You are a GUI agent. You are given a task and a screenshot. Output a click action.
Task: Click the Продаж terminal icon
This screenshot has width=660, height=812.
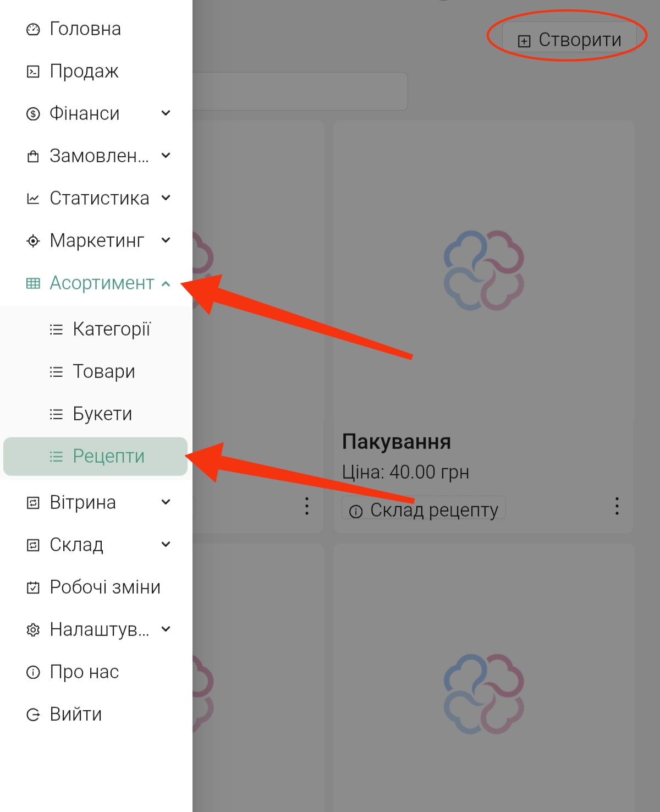pos(33,72)
